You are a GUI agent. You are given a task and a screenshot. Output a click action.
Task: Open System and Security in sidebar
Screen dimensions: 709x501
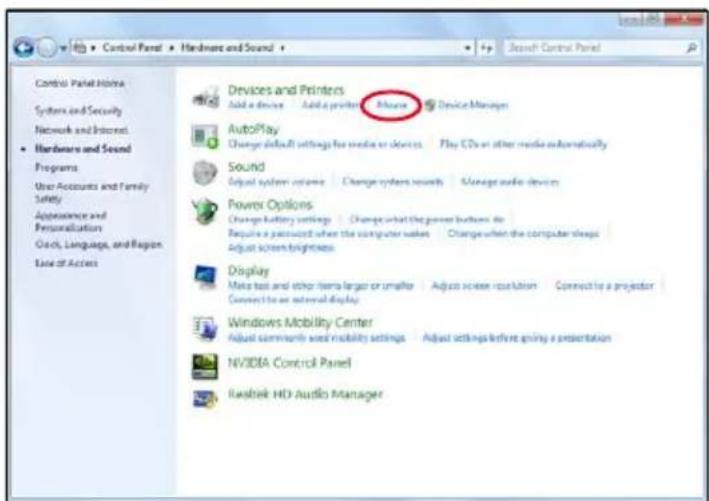click(78, 111)
